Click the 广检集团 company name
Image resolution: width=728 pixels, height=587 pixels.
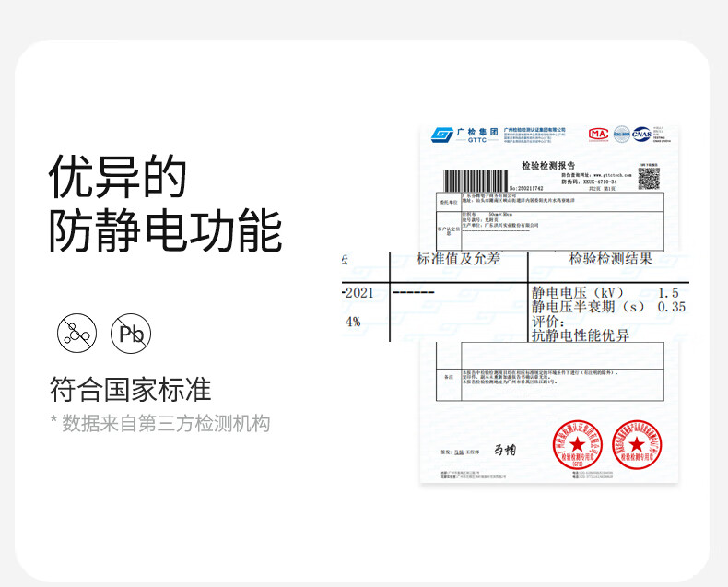[x=476, y=132]
